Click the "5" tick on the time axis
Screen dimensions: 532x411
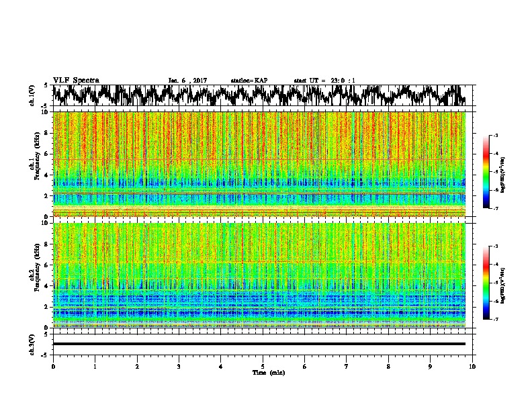point(263,367)
